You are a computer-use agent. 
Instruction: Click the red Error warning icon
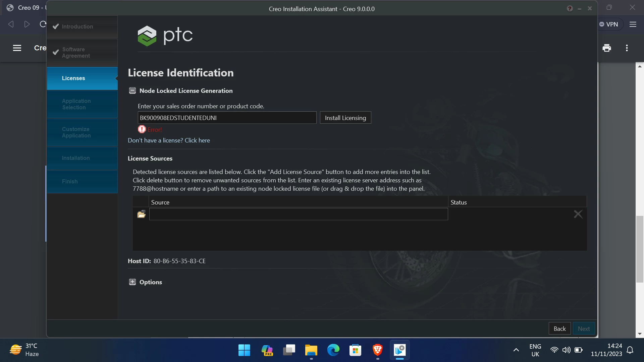tap(142, 129)
